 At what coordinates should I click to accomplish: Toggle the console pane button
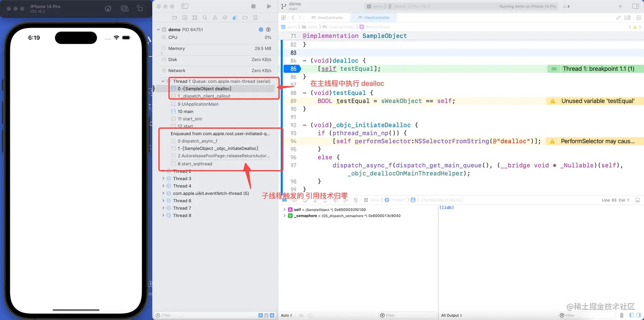pyautogui.click(x=638, y=315)
